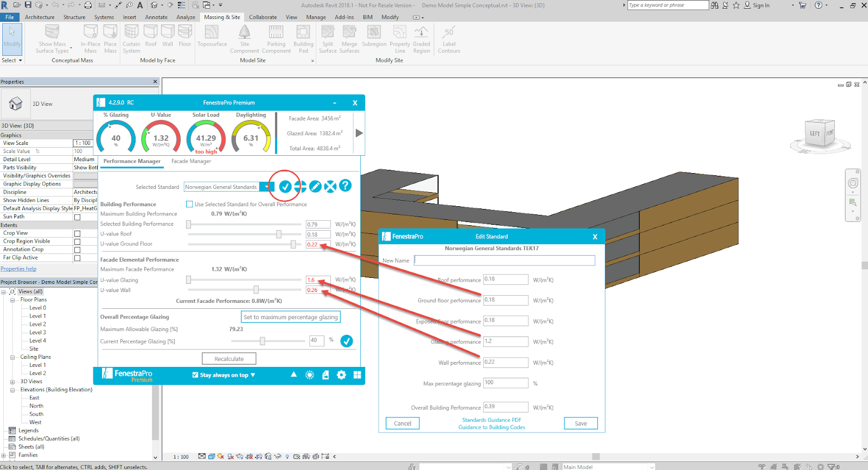The width and height of the screenshot is (868, 470).
Task: Enable Use Selected Standard for Overall Performance
Action: point(189,205)
